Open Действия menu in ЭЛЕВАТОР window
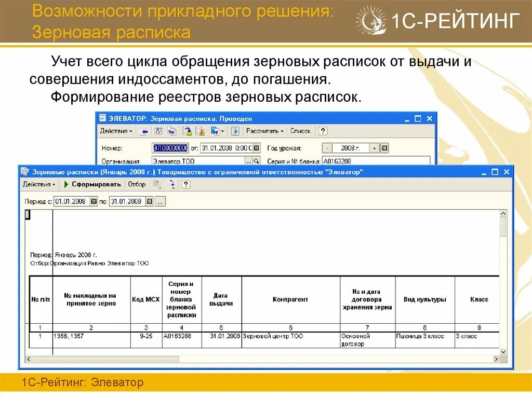 (x=116, y=131)
